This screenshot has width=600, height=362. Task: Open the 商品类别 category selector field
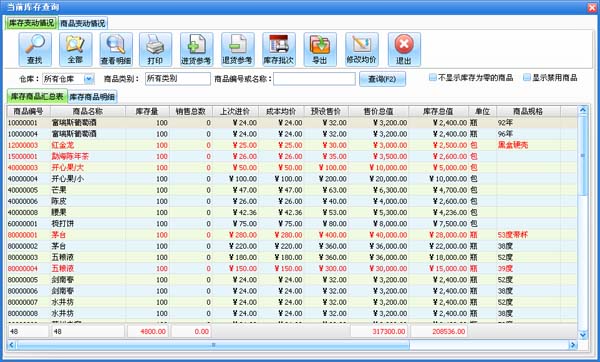pos(178,79)
